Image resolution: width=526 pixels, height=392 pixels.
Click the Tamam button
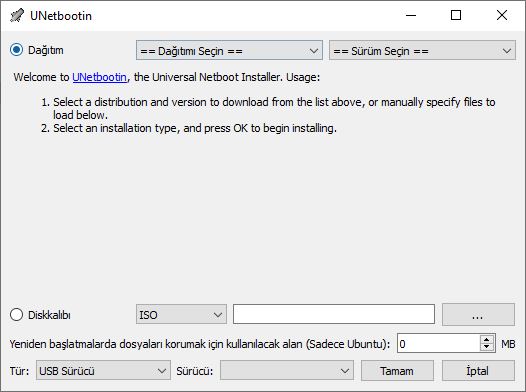[x=397, y=371]
